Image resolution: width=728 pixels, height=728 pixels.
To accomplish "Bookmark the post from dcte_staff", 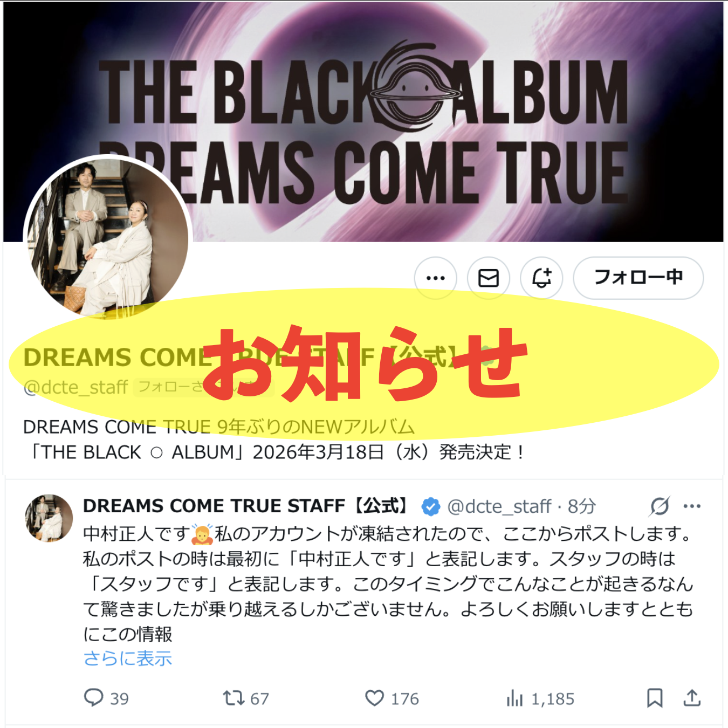I will pos(655,698).
